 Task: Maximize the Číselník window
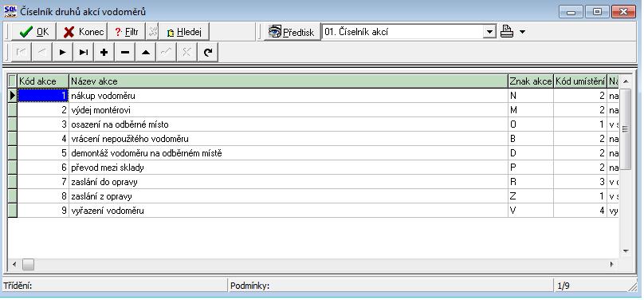[597, 11]
